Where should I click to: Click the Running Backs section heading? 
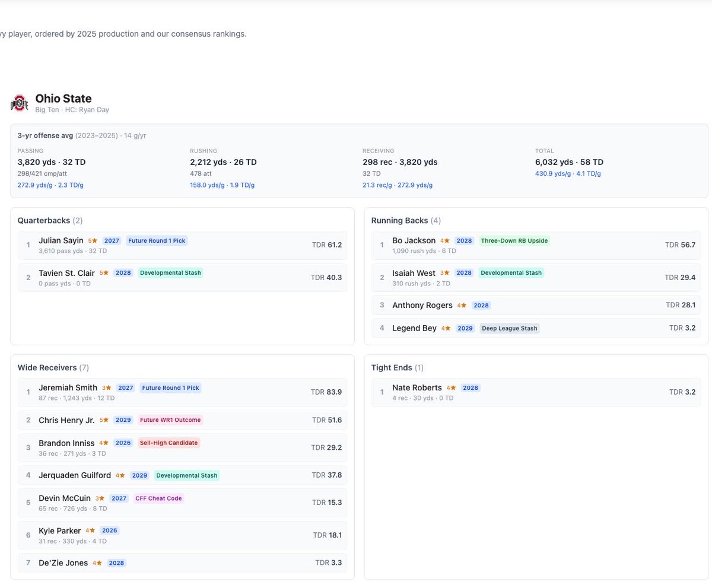coord(406,221)
